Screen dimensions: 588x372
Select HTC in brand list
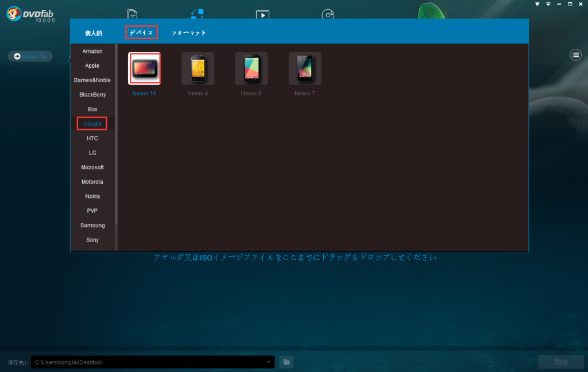click(x=92, y=138)
